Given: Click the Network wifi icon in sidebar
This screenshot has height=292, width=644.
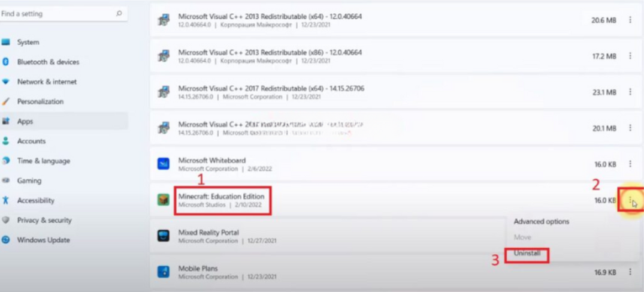Looking at the screenshot, I should pyautogui.click(x=5, y=82).
